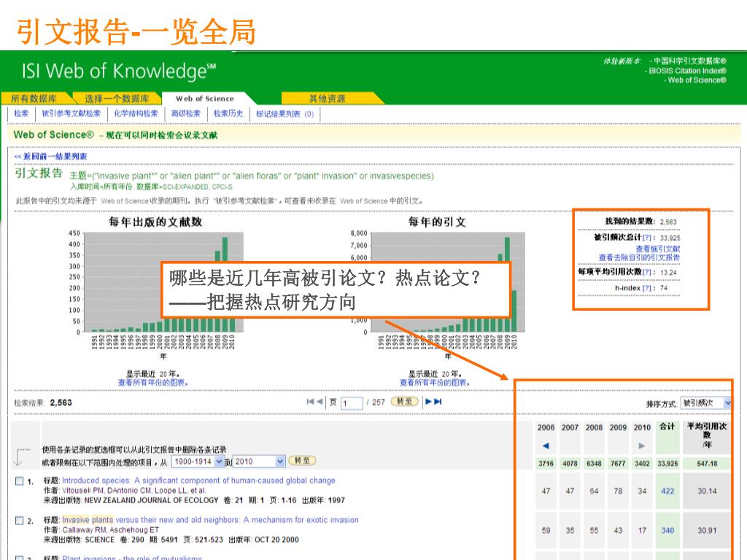
Task: Open 检索历史 search history
Action: pos(228,113)
